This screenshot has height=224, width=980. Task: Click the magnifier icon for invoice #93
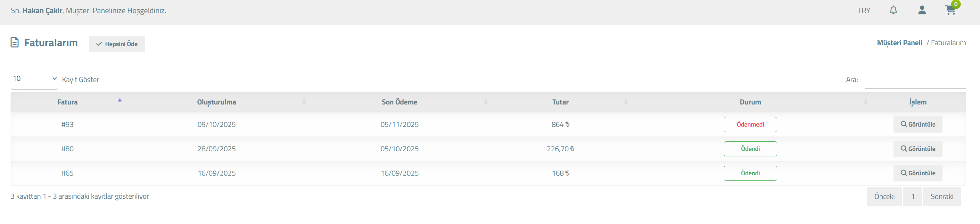point(903,124)
